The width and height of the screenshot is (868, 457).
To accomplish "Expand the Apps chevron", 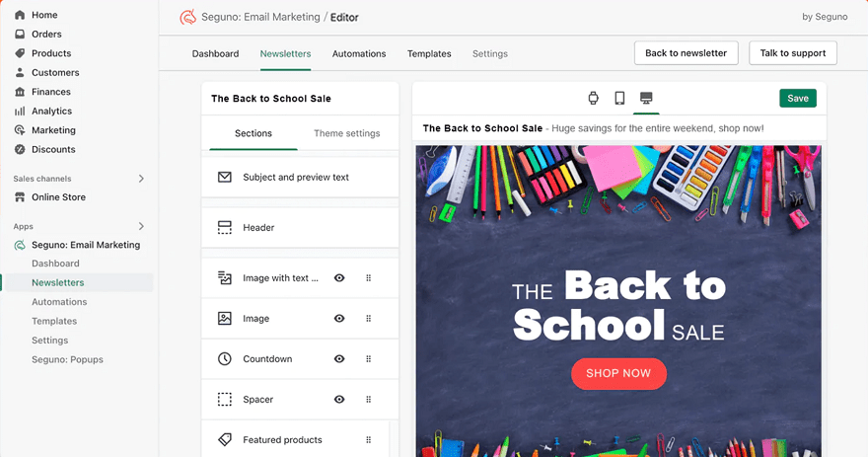I will click(x=141, y=226).
